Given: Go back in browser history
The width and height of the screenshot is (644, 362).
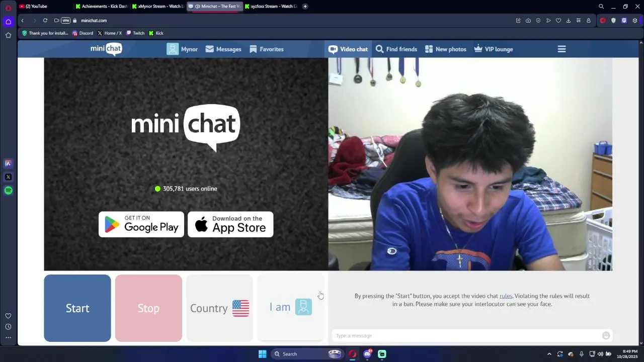Looking at the screenshot, I should 22,21.
